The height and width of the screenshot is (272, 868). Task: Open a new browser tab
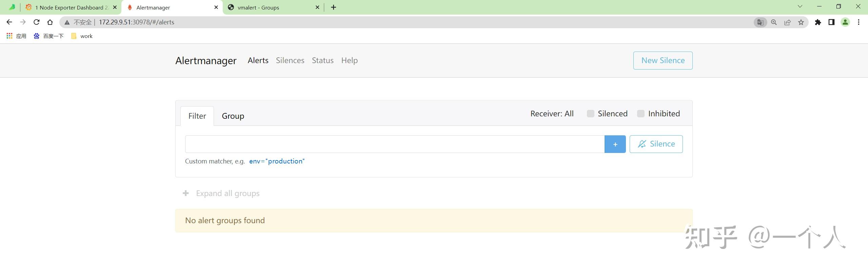[334, 7]
